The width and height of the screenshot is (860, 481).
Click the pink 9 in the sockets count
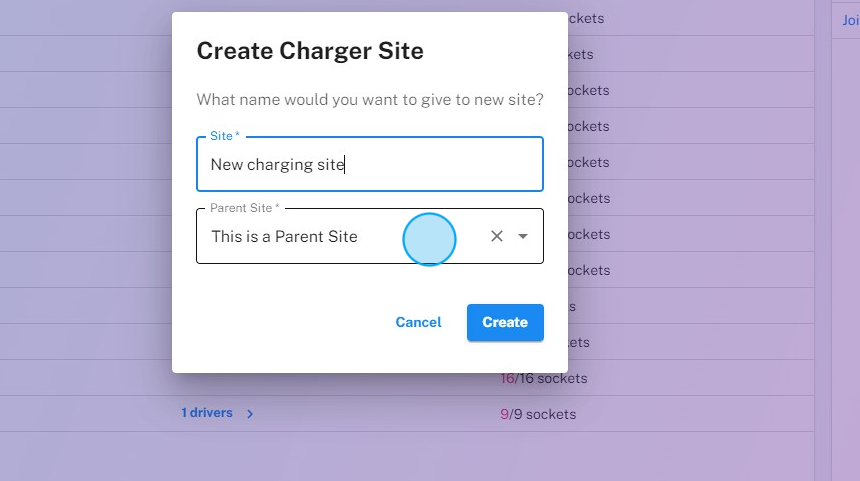click(504, 414)
